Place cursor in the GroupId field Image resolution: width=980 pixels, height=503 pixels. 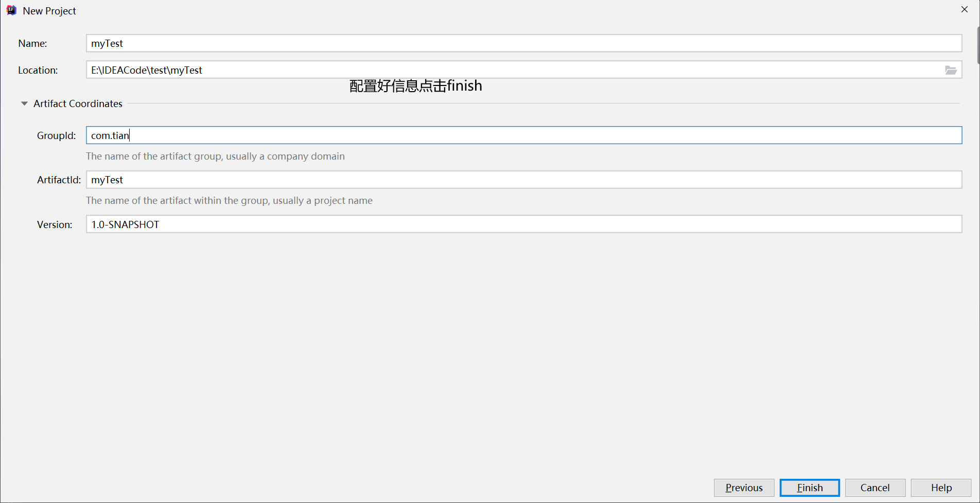coord(524,135)
